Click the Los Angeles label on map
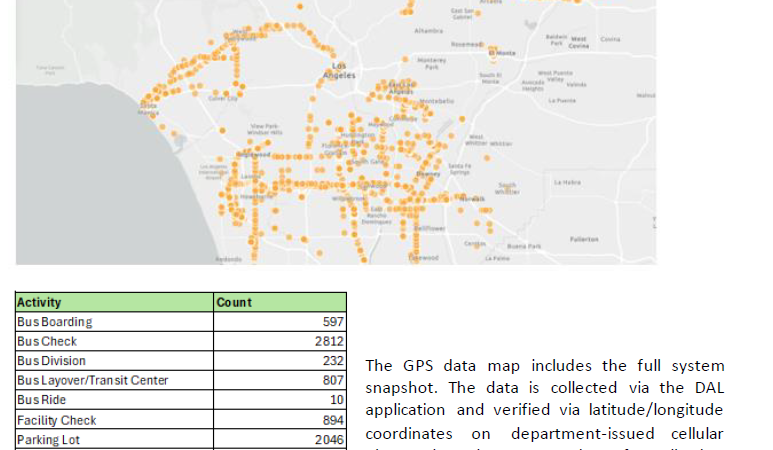Viewport: 773px width, 450px height. (338, 71)
